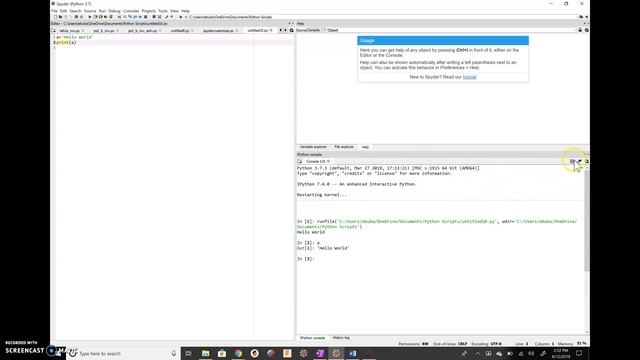Open the Spyder tutorial link
This screenshot has width=640, height=360.
[x=469, y=77]
